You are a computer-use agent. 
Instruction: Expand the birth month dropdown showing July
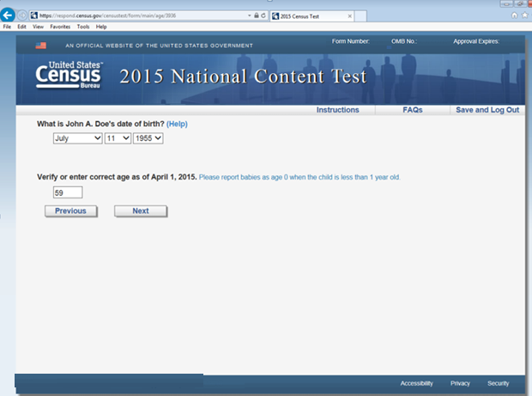[78, 138]
